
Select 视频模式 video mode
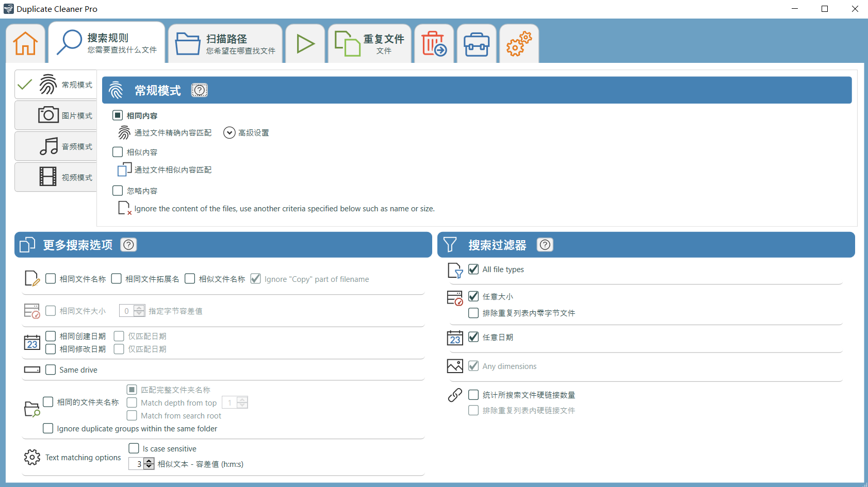coord(56,177)
